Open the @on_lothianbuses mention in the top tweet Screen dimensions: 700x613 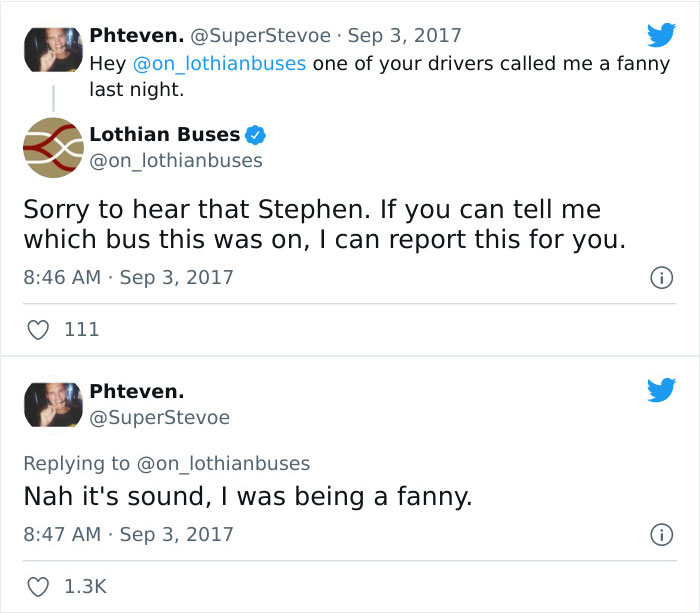pos(219,64)
